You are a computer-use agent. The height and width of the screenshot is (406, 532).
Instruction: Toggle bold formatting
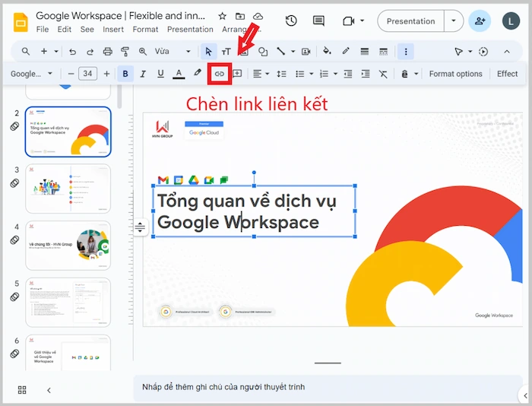click(x=125, y=74)
